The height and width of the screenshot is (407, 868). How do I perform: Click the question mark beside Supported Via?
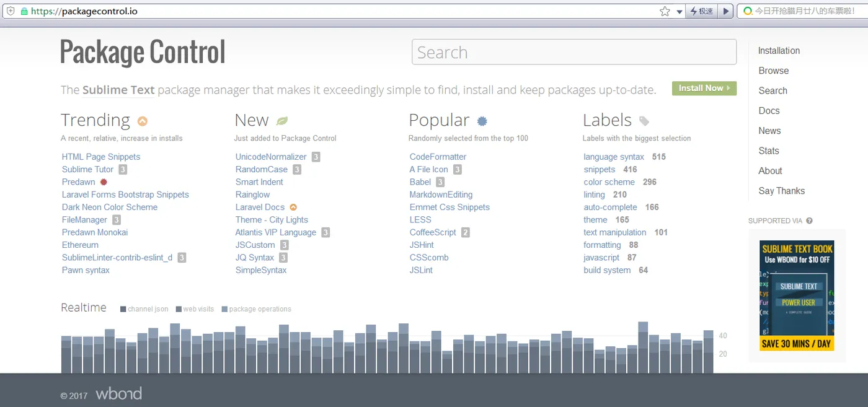coord(809,221)
